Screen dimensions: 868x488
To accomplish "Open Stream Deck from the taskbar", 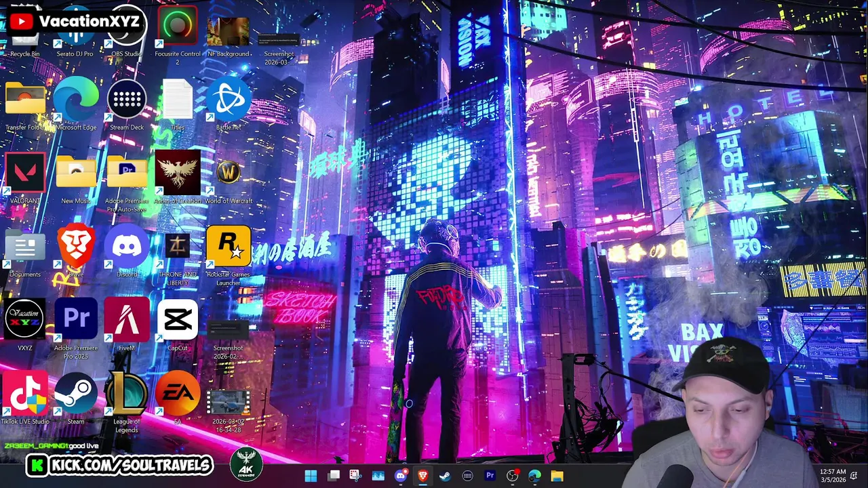I will click(x=467, y=476).
